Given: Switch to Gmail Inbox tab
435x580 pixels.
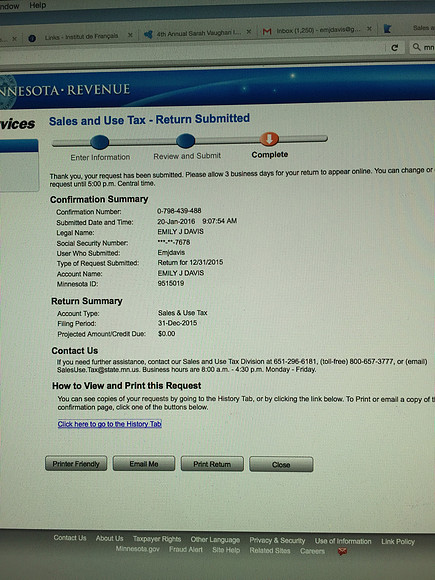Looking at the screenshot, I should tap(318, 31).
